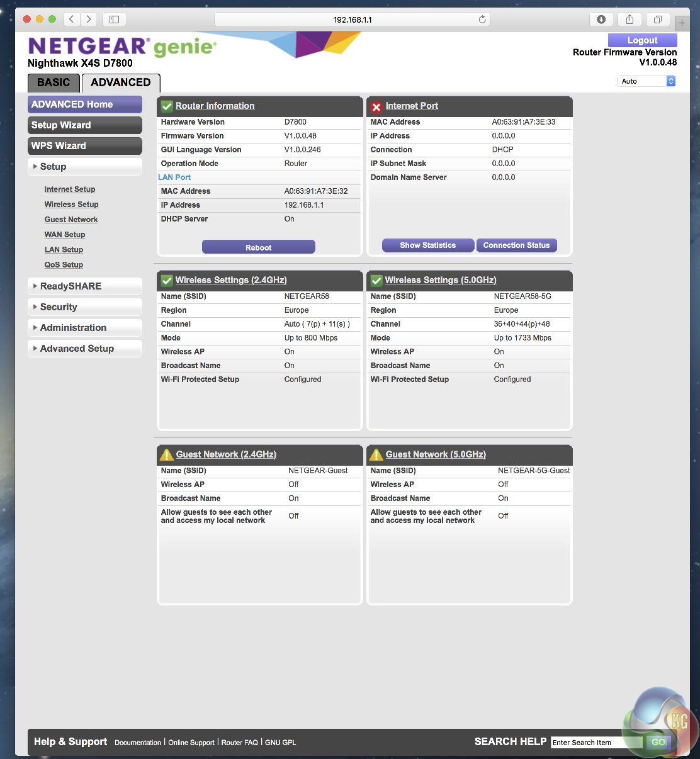Open Safari share icon
This screenshot has width=700, height=759.
click(x=629, y=20)
